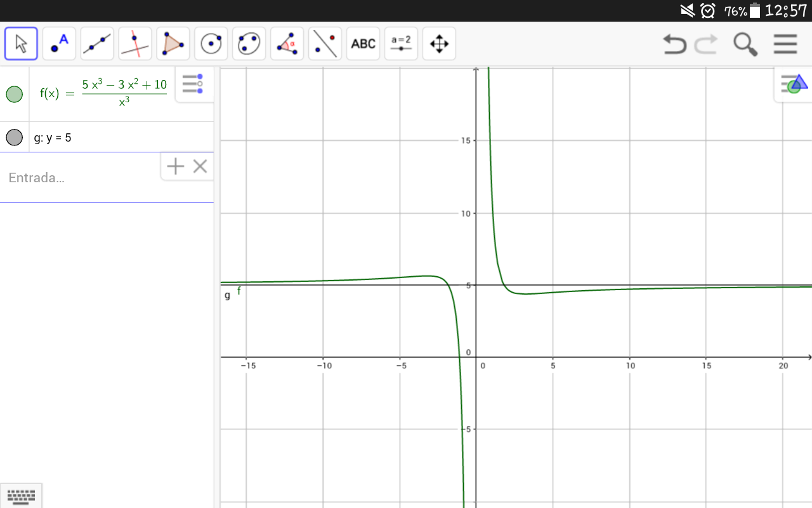Open the main hamburger menu
Screen dimensions: 812x508
(785, 44)
